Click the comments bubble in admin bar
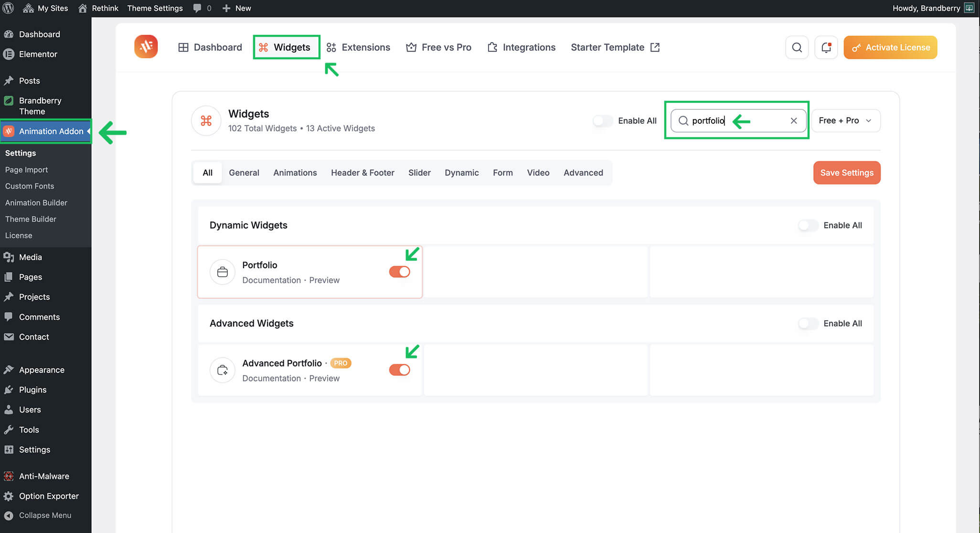980x533 pixels. coord(198,8)
